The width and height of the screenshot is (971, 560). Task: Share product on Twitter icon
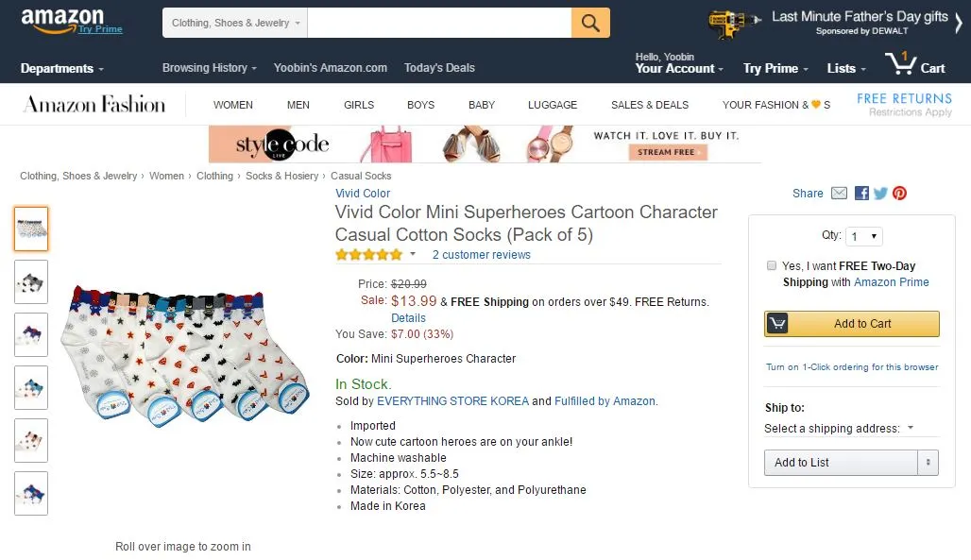(880, 194)
